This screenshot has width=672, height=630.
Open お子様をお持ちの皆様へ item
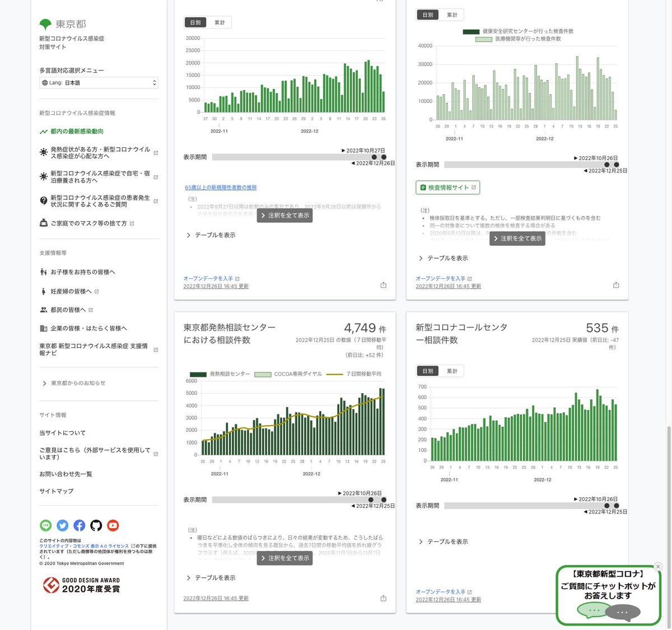pyautogui.click(x=77, y=272)
